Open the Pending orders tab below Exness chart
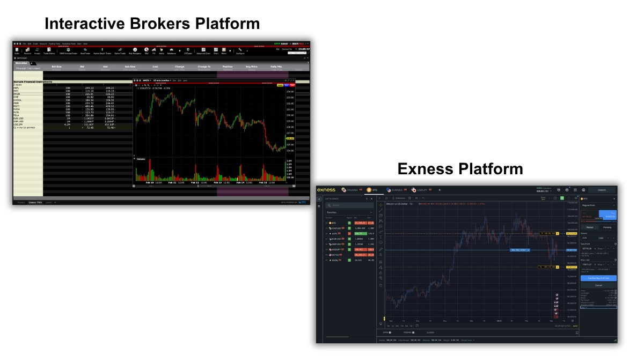Image resolution: width=644 pixels, height=362 pixels. [408, 333]
